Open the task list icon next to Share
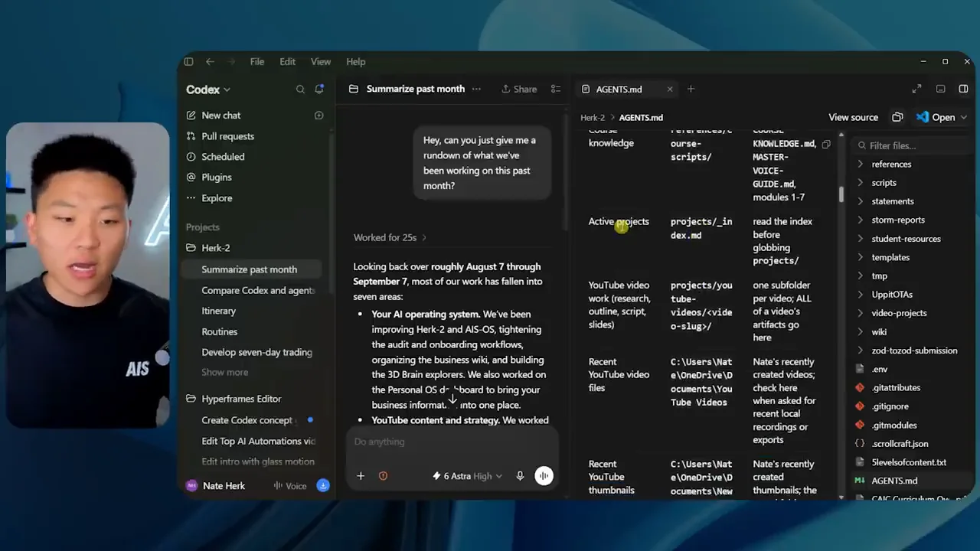This screenshot has height=551, width=980. pos(556,90)
